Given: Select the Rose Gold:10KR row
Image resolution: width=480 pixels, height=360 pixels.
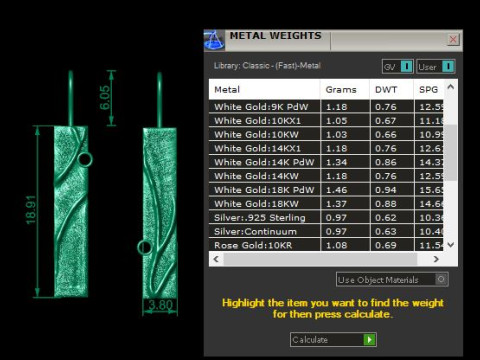Looking at the screenshot, I should pyautogui.click(x=326, y=245).
